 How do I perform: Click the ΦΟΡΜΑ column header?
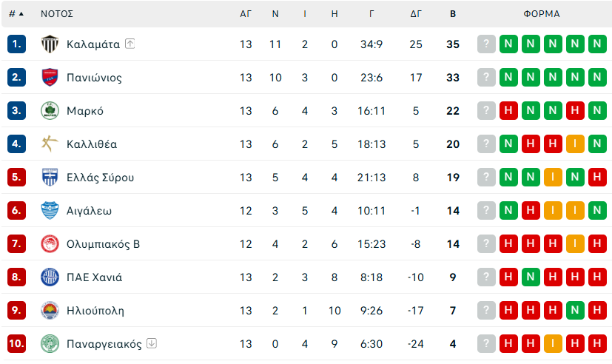[x=542, y=13]
